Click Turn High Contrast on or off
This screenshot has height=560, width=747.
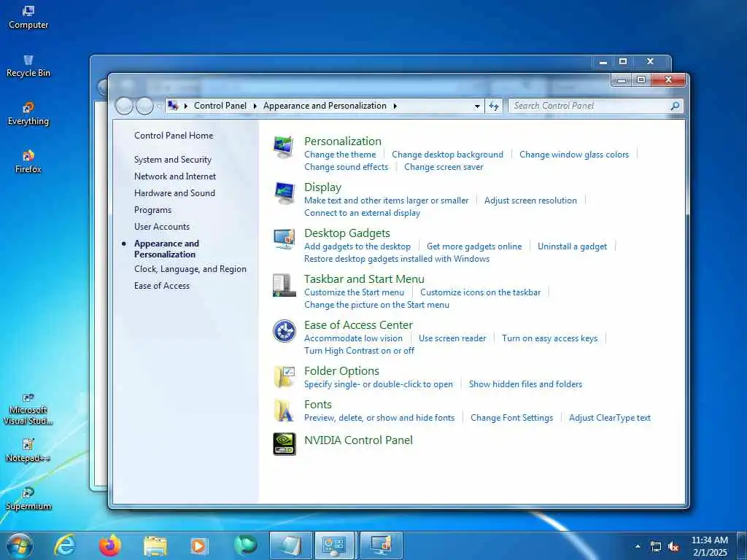pyautogui.click(x=359, y=351)
